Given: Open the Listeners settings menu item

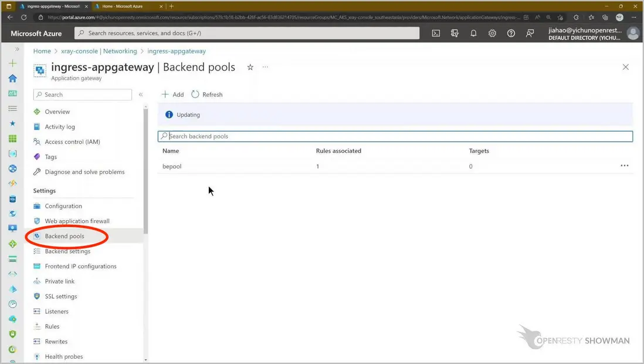Looking at the screenshot, I should (x=56, y=311).
